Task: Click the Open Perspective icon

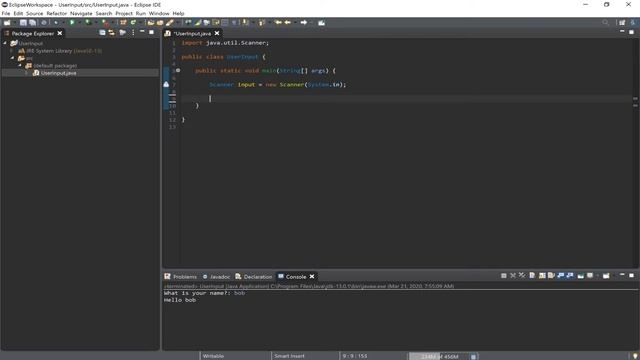Action: click(x=622, y=23)
